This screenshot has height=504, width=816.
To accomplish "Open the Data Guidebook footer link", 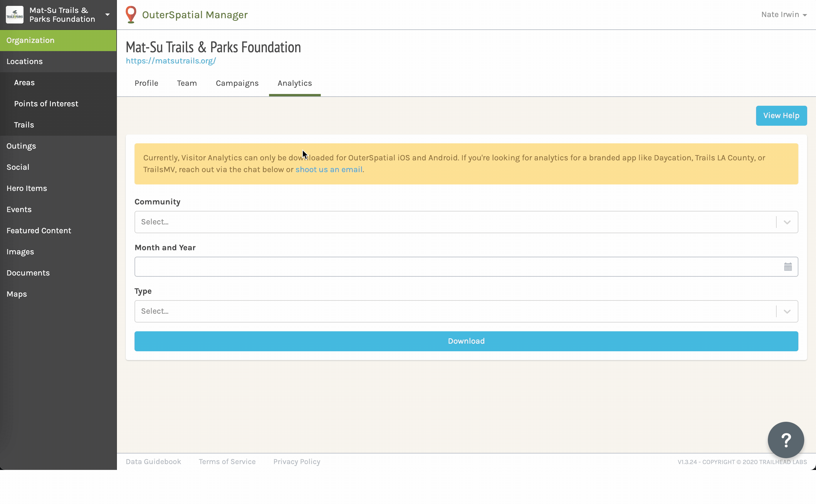I will click(x=153, y=462).
